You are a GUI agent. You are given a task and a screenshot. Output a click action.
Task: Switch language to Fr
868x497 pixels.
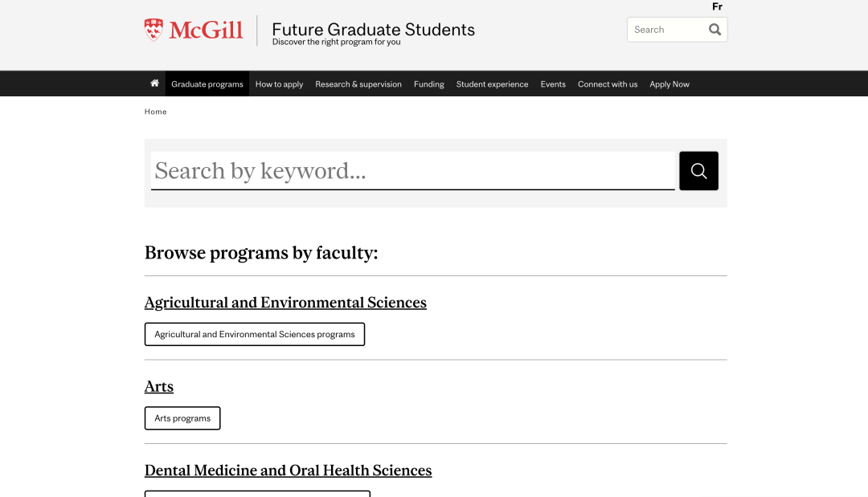pyautogui.click(x=717, y=6)
